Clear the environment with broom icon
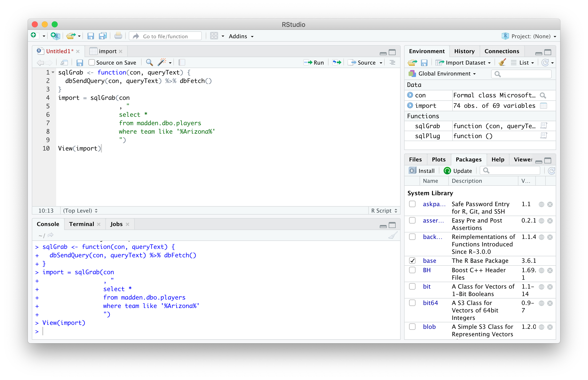 502,63
